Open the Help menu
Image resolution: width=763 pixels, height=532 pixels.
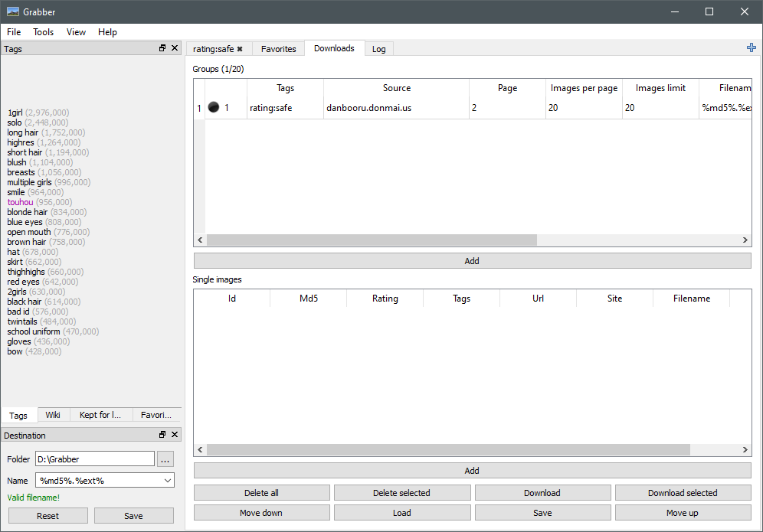(107, 32)
